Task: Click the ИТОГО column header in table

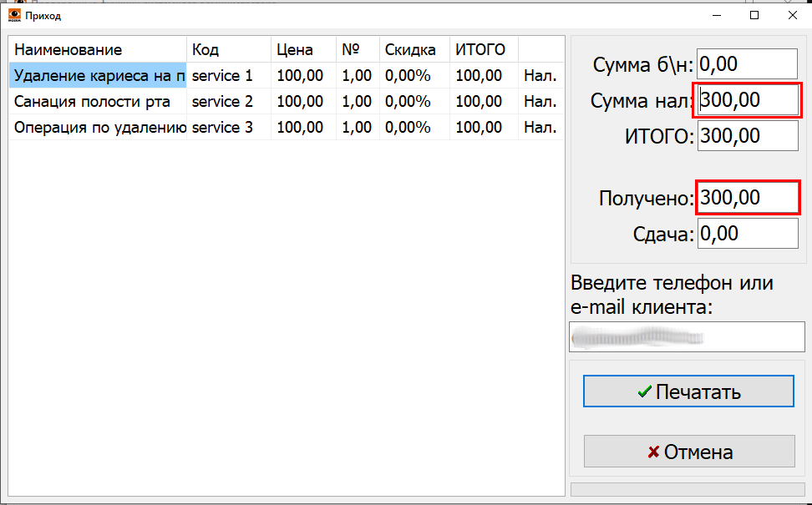Action: (x=483, y=50)
